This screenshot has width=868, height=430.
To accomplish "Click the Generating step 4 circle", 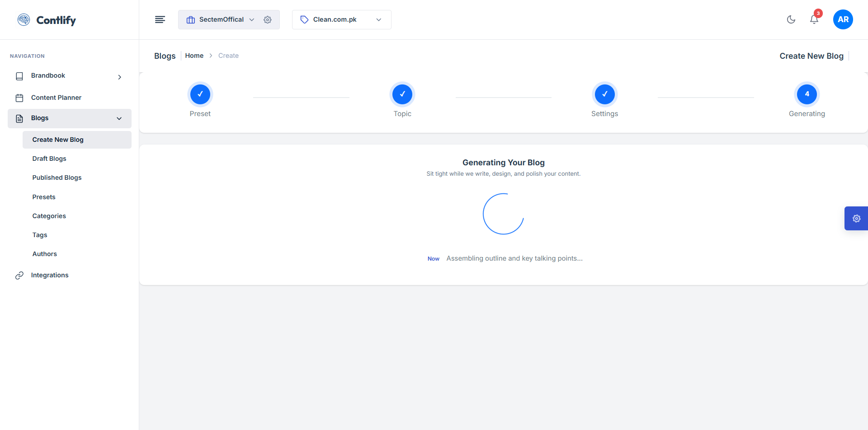I will pyautogui.click(x=807, y=94).
